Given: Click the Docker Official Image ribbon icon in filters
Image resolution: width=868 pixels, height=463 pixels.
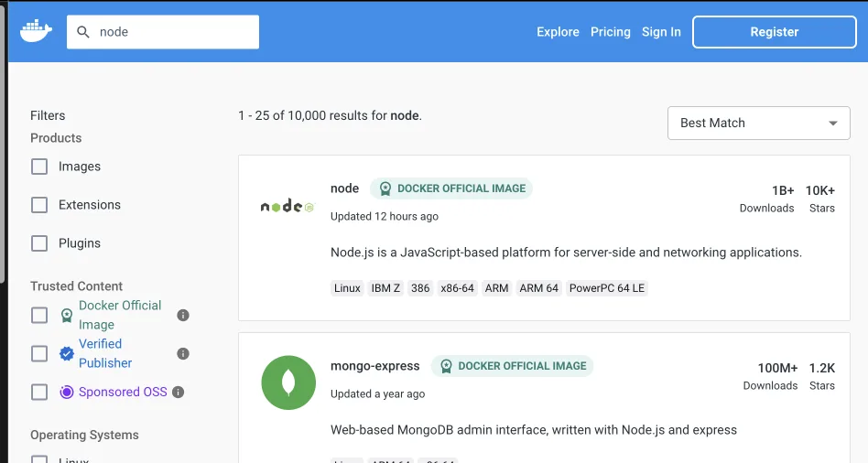Looking at the screenshot, I should [67, 316].
